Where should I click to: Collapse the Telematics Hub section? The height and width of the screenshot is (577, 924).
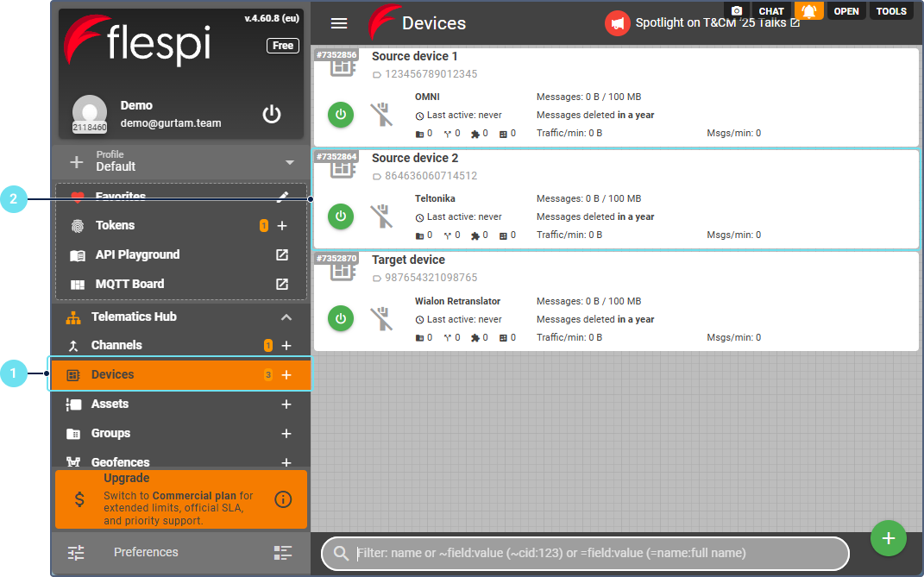286,317
